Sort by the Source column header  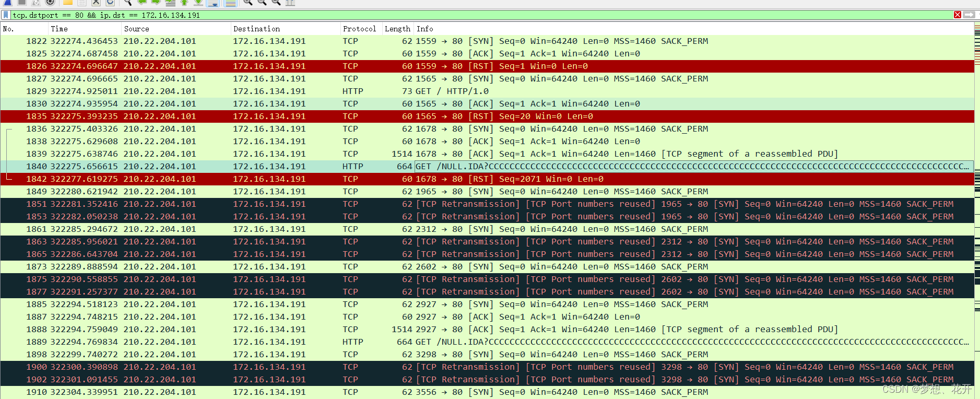coord(176,29)
